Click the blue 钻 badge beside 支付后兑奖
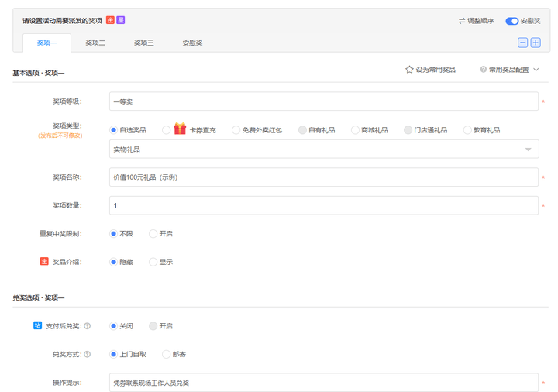Viewport: 558px width, 392px height. [37, 326]
